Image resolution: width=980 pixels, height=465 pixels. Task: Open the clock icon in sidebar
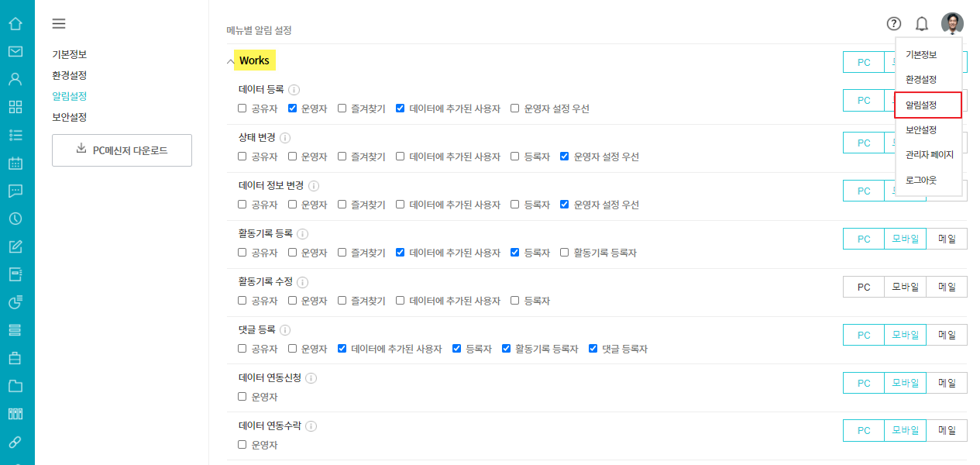[15, 219]
